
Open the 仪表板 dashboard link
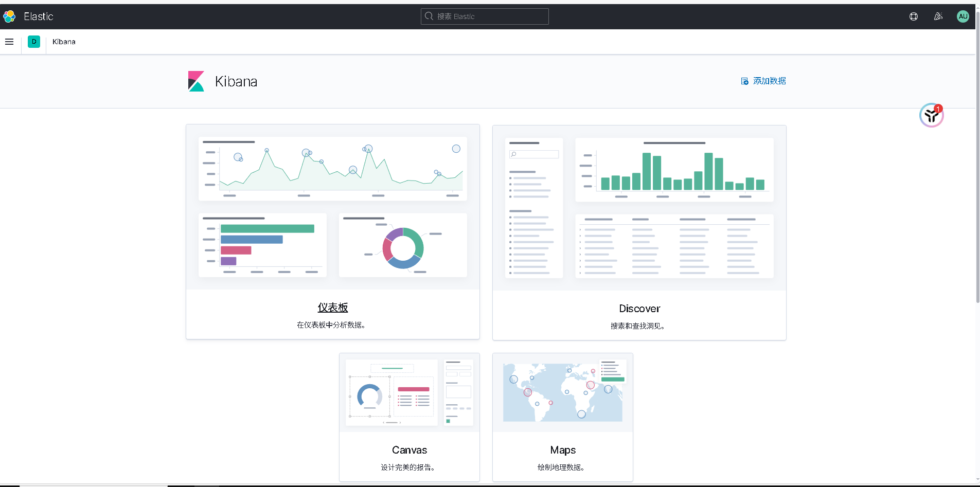point(332,307)
